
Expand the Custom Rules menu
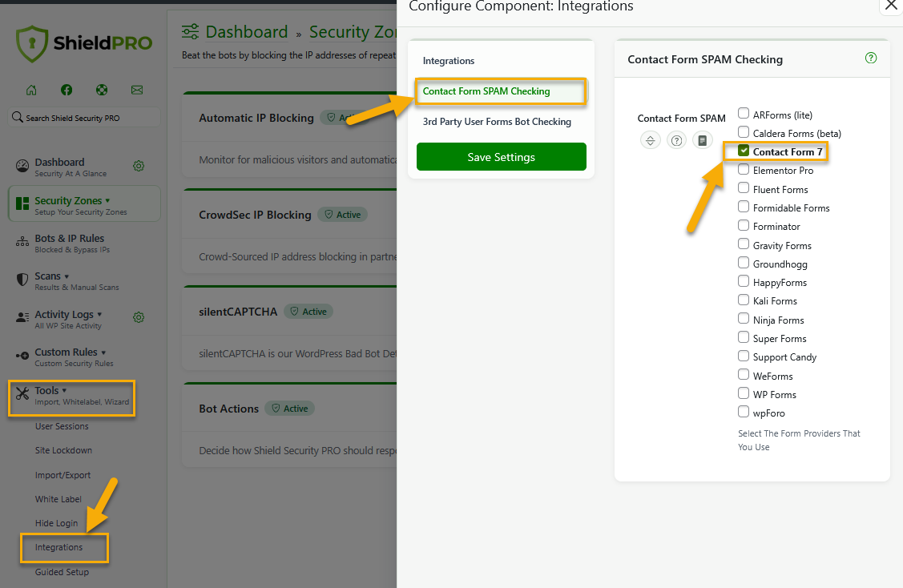click(103, 352)
